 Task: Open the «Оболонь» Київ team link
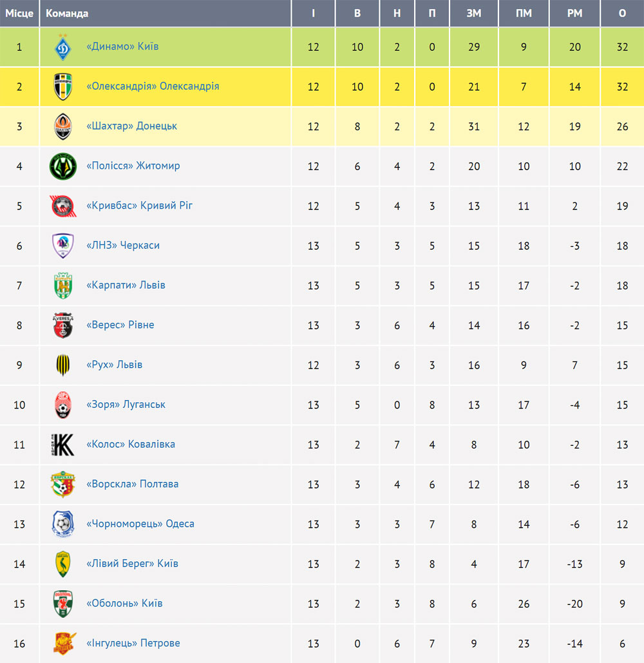124,603
